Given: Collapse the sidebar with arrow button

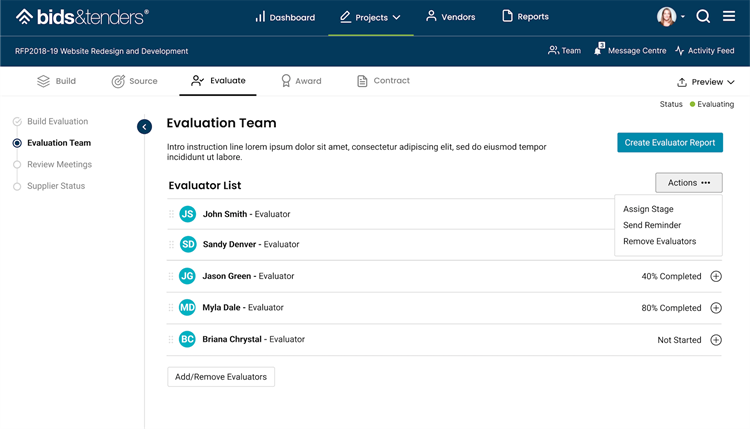Looking at the screenshot, I should coord(144,126).
